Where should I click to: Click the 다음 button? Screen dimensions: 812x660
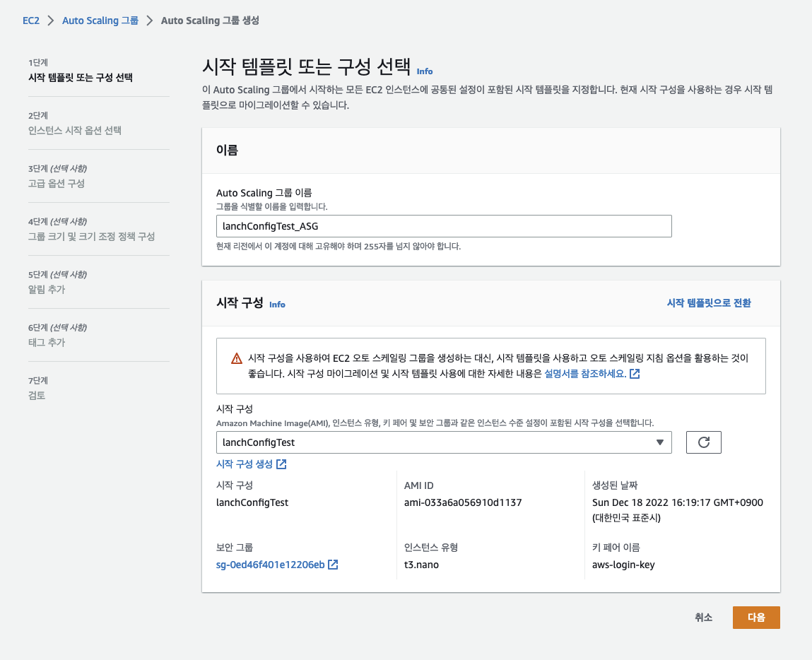click(756, 618)
